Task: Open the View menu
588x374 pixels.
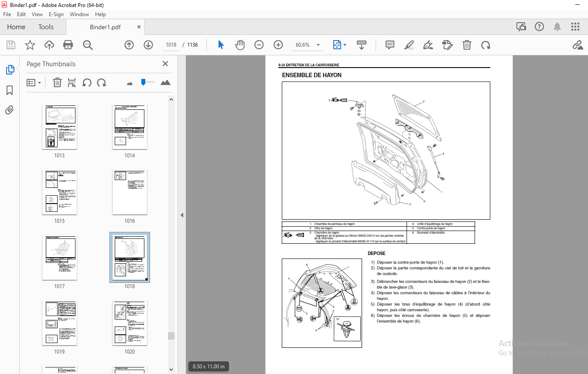Action: [x=37, y=14]
